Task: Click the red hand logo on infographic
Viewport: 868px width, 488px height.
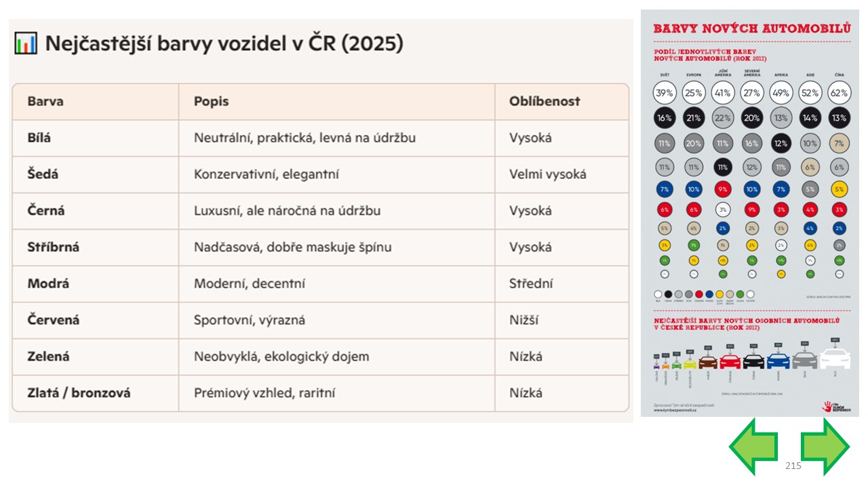Action: (827, 407)
